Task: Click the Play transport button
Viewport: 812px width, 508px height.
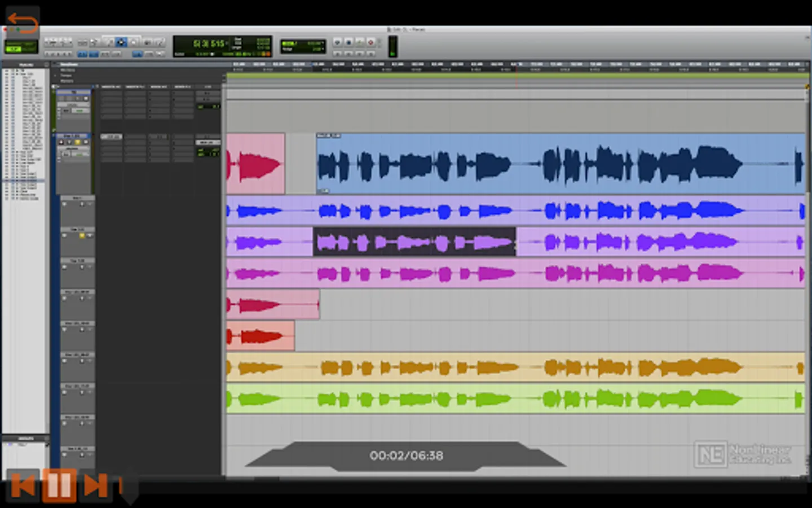Action: 360,42
